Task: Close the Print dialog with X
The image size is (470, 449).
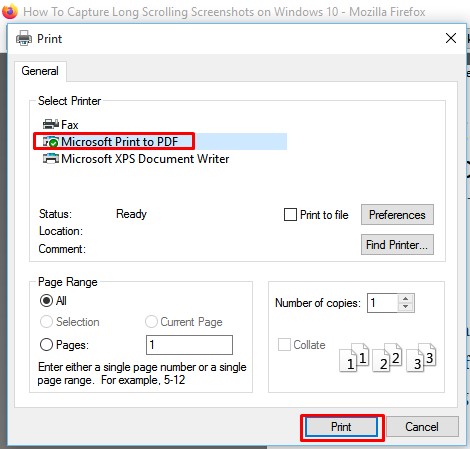Action: [451, 38]
